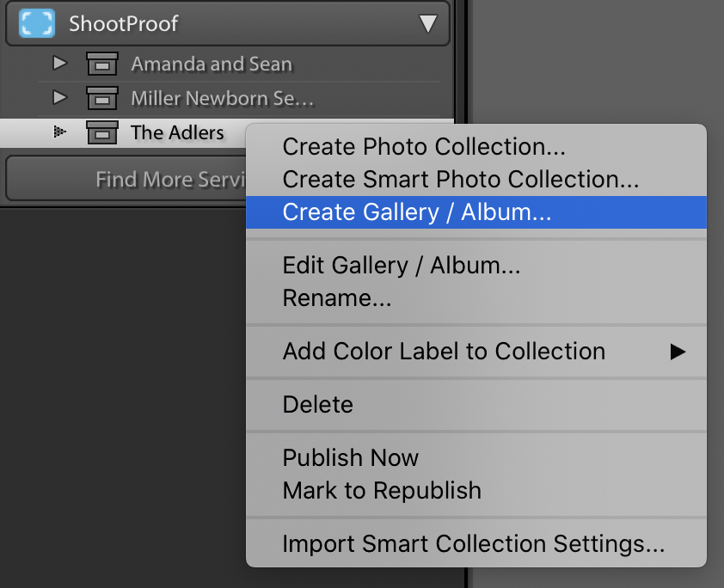Collapse the ShootProof publish service panel
Screen dimensions: 724x588
point(427,23)
